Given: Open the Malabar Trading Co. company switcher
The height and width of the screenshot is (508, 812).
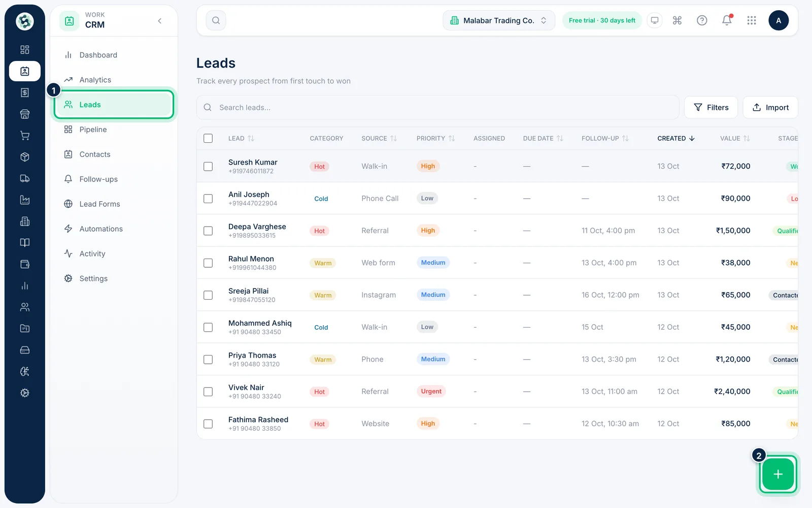Looking at the screenshot, I should point(499,20).
